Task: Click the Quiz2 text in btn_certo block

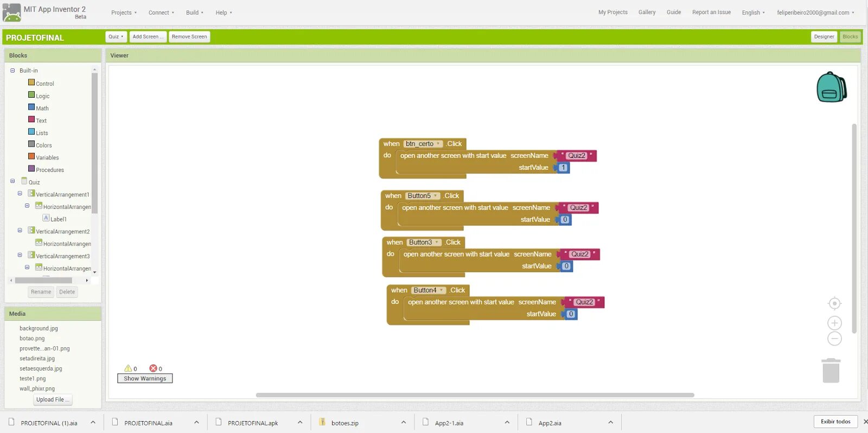Action: (577, 156)
